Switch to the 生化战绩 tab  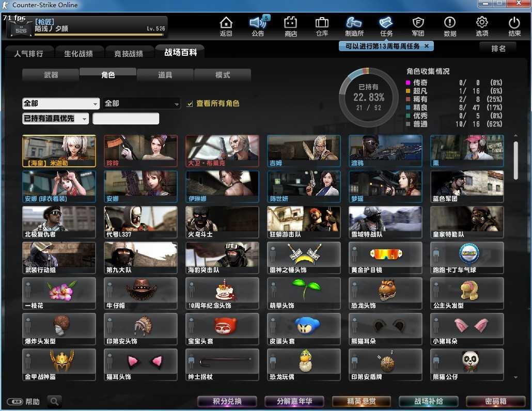[x=79, y=53]
